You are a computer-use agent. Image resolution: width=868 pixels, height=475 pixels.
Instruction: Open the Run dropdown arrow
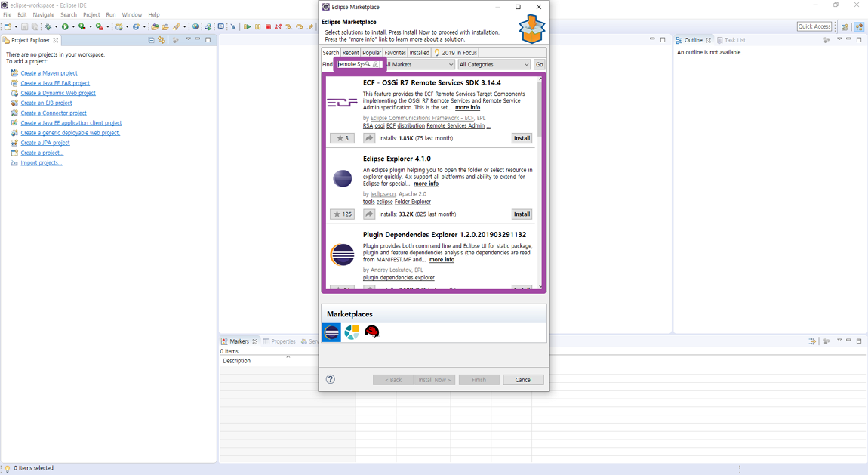73,26
